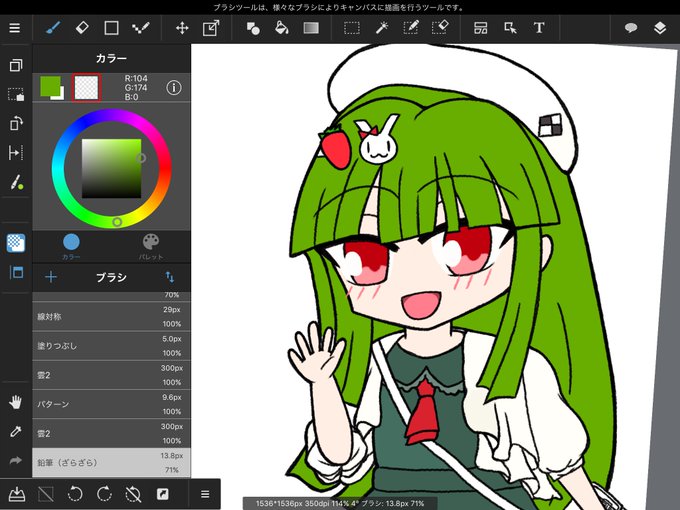680x510 pixels.
Task: Toggle the transparent checkerboard color button
Action: (16, 243)
